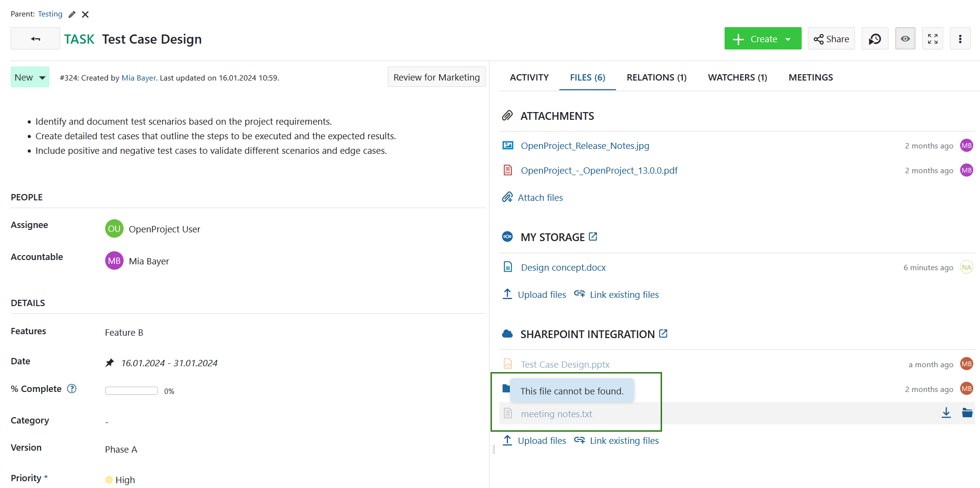Enter fullscreen mode for the task
The height and width of the screenshot is (488, 980).
[933, 38]
